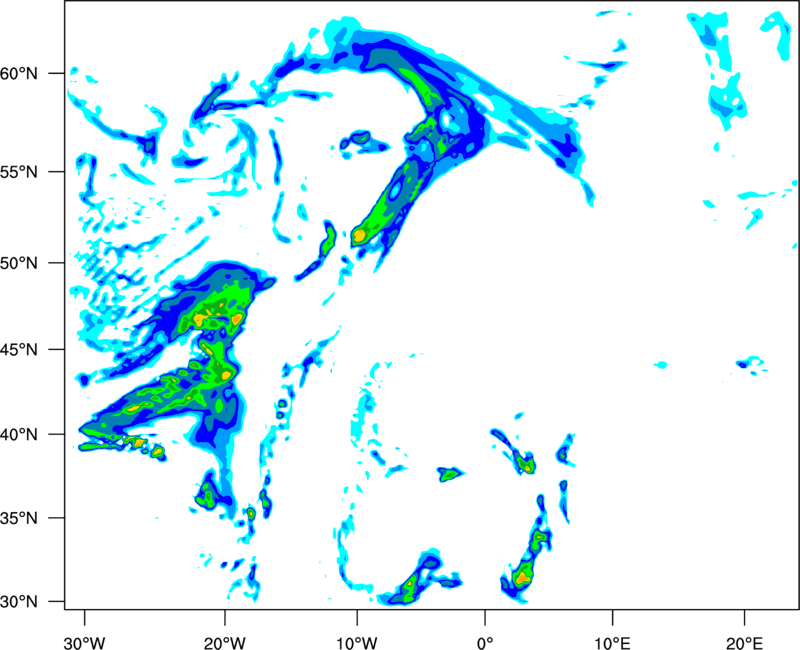Click the 30°W longitude label
This screenshot has height=650, width=800.
pyautogui.click(x=85, y=643)
